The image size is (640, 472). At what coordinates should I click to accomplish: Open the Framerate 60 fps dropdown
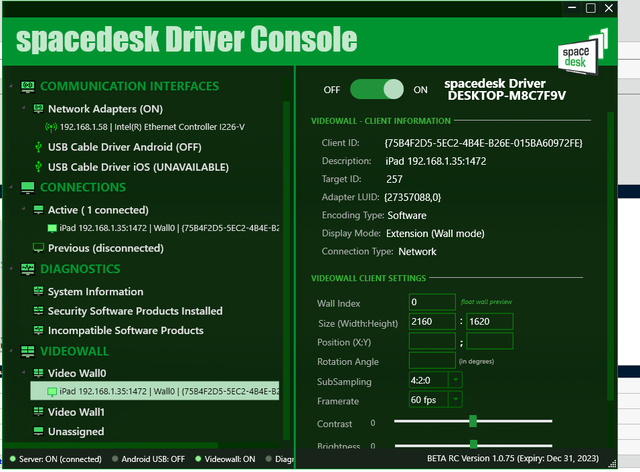click(456, 399)
